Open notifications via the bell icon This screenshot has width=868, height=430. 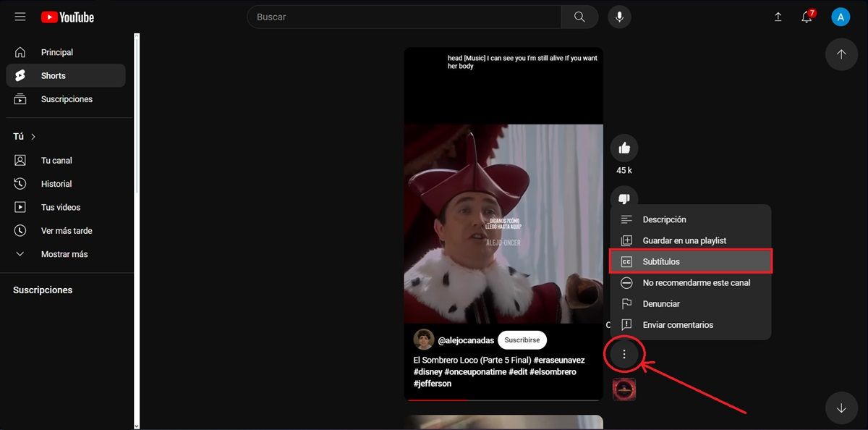tap(806, 17)
